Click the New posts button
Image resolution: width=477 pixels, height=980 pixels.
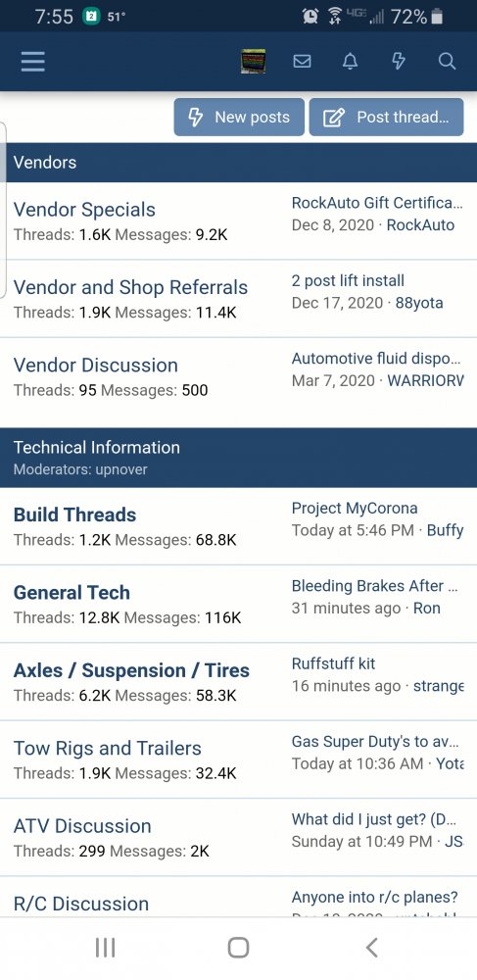(239, 117)
